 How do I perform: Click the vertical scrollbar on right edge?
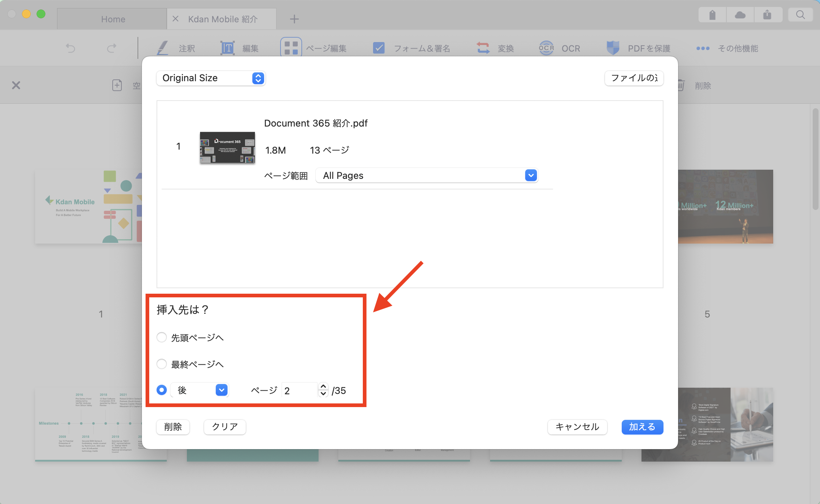(x=815, y=159)
